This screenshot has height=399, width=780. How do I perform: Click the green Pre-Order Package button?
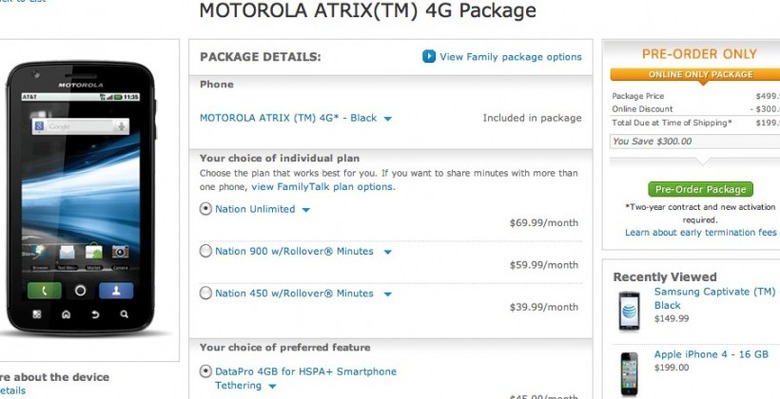(x=700, y=190)
